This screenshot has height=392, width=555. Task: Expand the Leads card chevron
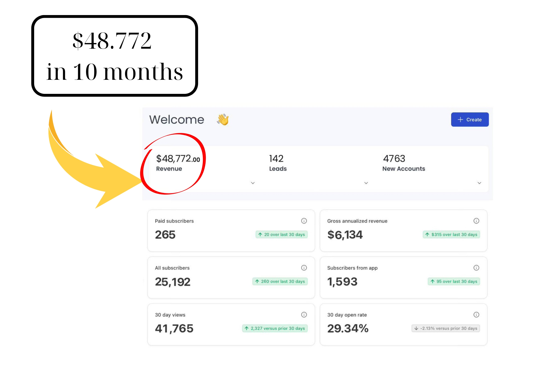pos(366,183)
